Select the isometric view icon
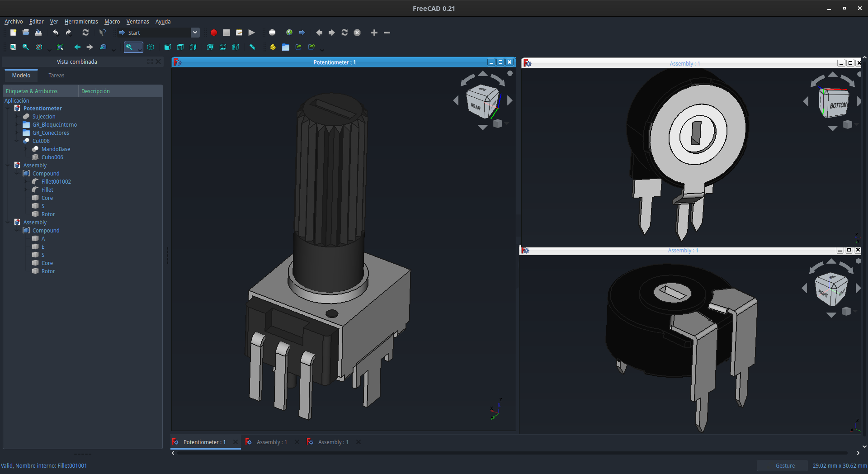The image size is (868, 474). [x=151, y=47]
